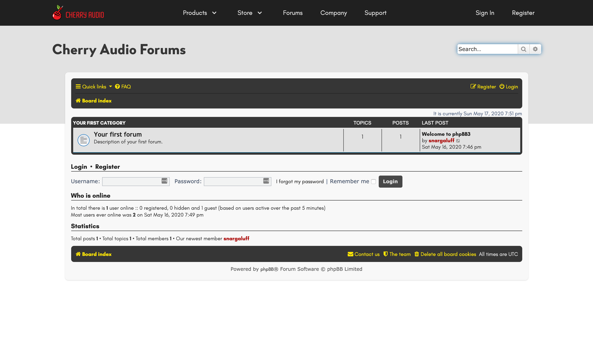Go to Board index in top breadcrumb
Image resolution: width=593 pixels, height=364 pixels.
pos(93,101)
